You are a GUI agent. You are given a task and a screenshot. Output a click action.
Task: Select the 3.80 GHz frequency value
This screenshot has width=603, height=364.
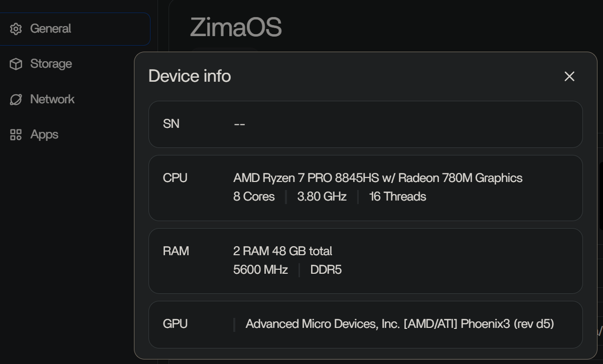click(x=322, y=197)
